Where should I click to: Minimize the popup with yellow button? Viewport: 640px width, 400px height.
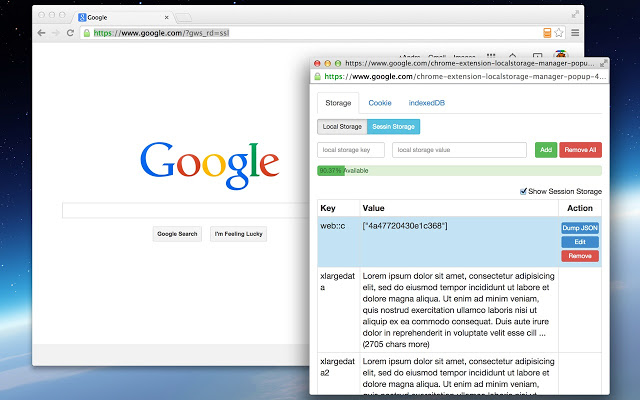[327, 63]
